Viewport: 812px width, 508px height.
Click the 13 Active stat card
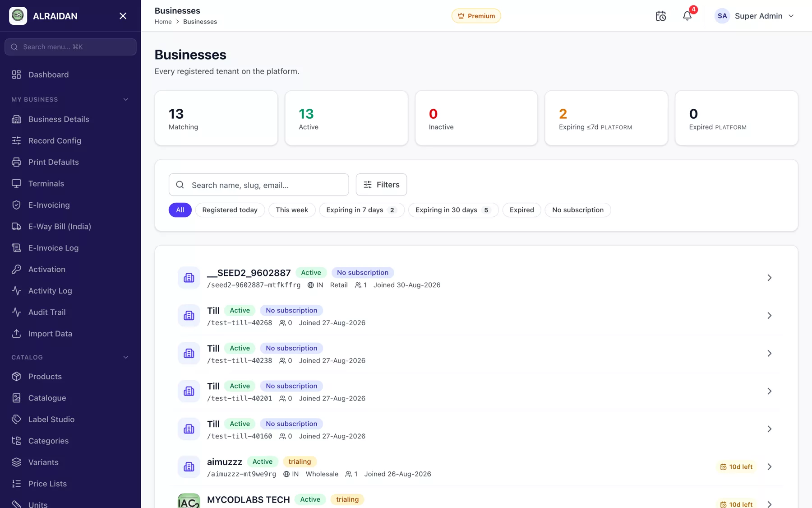click(x=346, y=118)
